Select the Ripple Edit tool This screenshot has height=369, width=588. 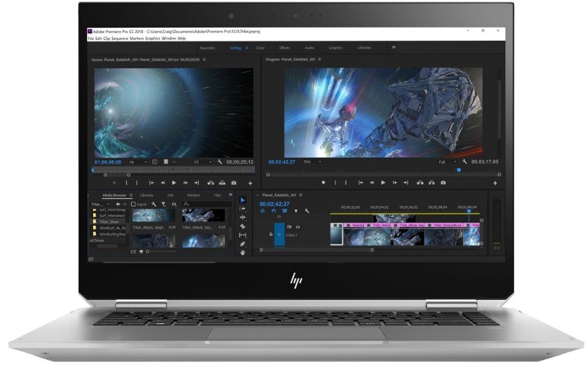point(242,217)
